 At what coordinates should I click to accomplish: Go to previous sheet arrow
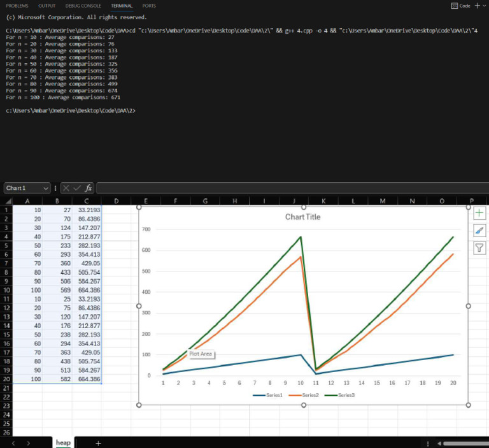(x=13, y=444)
